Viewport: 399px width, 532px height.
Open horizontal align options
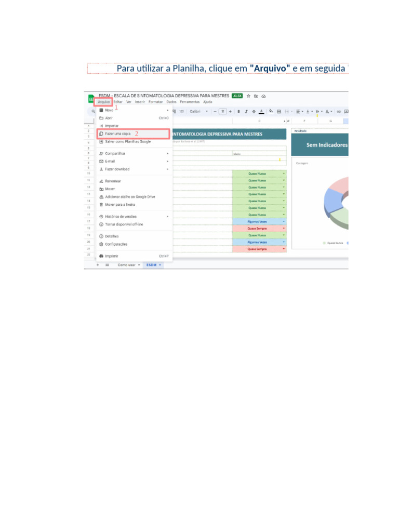[x=299, y=111]
